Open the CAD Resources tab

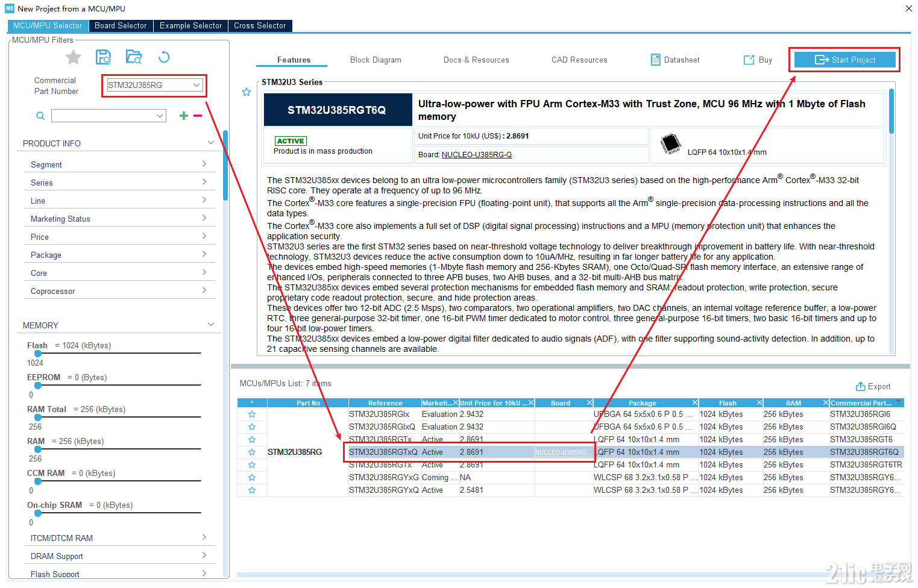click(579, 60)
